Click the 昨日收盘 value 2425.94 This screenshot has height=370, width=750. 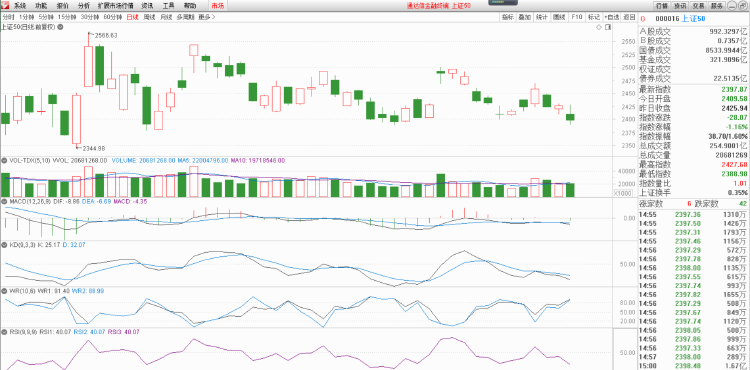point(735,108)
